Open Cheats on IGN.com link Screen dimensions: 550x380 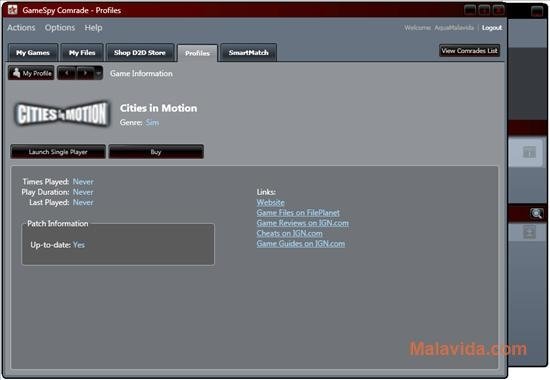point(289,233)
